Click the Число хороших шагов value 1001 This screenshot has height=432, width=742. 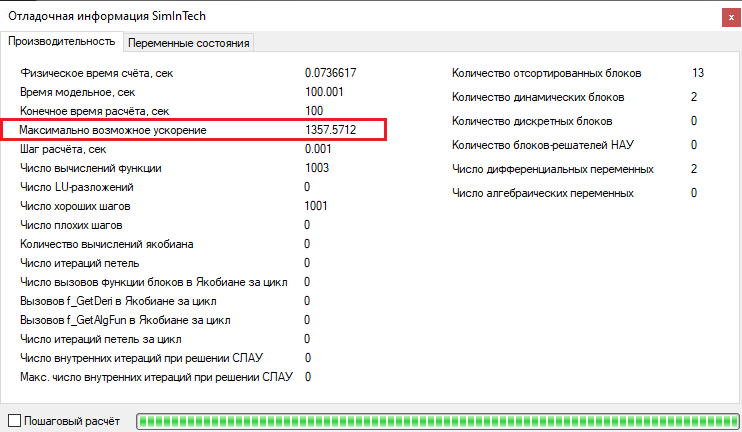317,206
